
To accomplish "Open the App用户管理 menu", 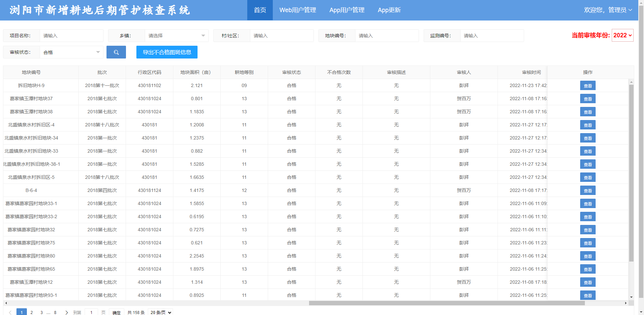I will point(347,10).
